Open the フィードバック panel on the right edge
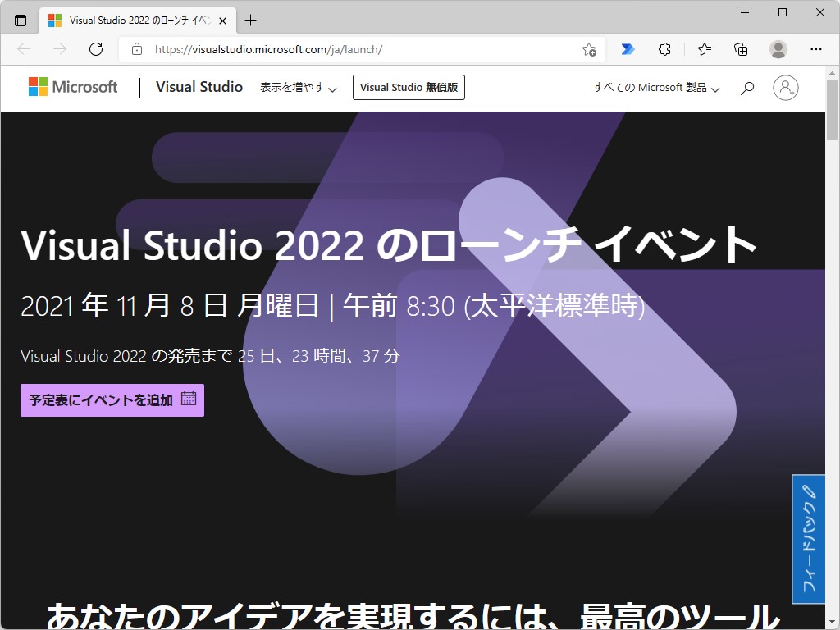Image resolution: width=840 pixels, height=630 pixels. pos(807,538)
